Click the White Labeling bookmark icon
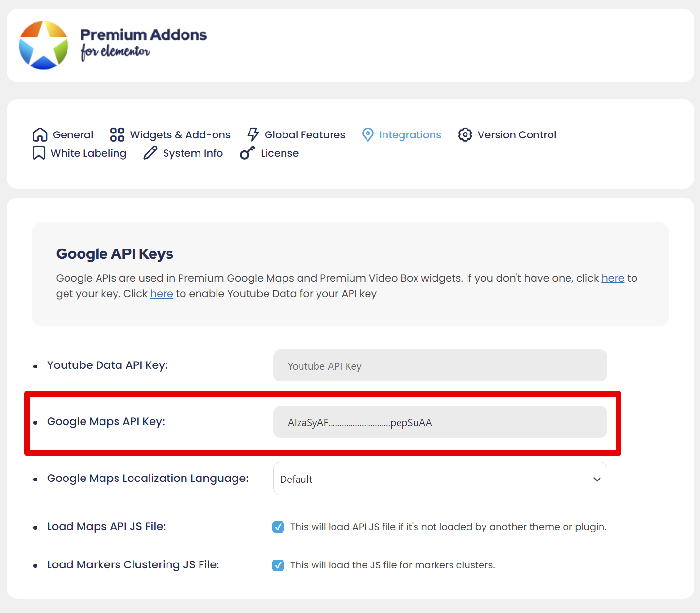 click(x=39, y=153)
